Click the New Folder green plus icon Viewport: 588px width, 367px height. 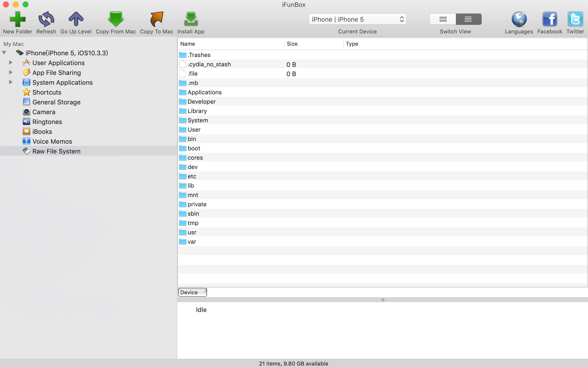point(17,19)
